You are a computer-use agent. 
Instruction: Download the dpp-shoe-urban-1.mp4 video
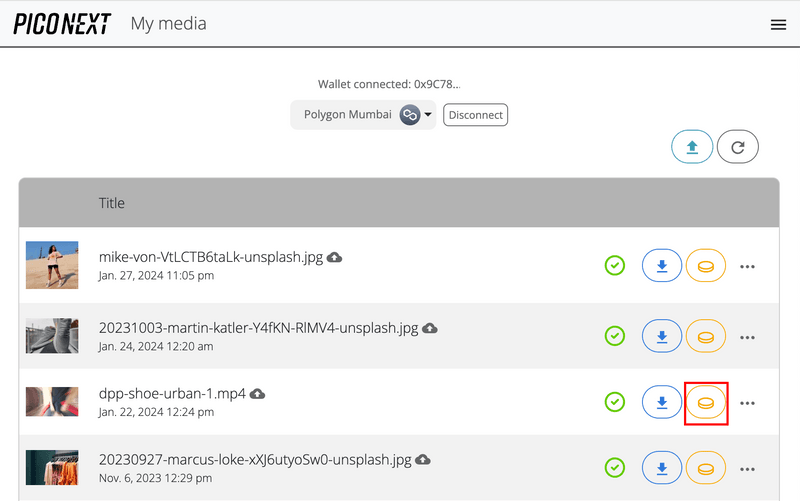pyautogui.click(x=661, y=402)
